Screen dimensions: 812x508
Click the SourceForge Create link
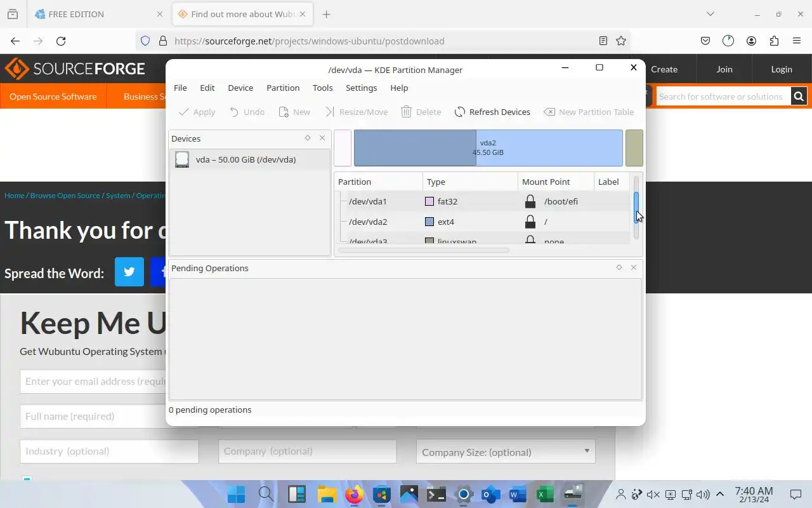click(664, 69)
